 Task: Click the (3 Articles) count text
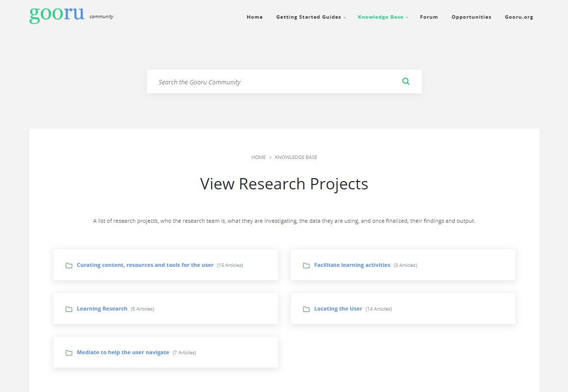405,265
